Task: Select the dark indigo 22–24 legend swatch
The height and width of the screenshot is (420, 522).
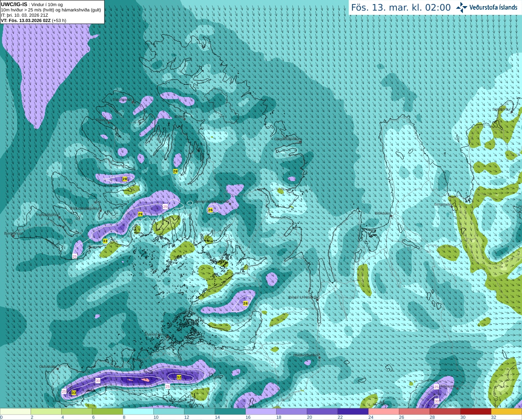Action: click(353, 411)
